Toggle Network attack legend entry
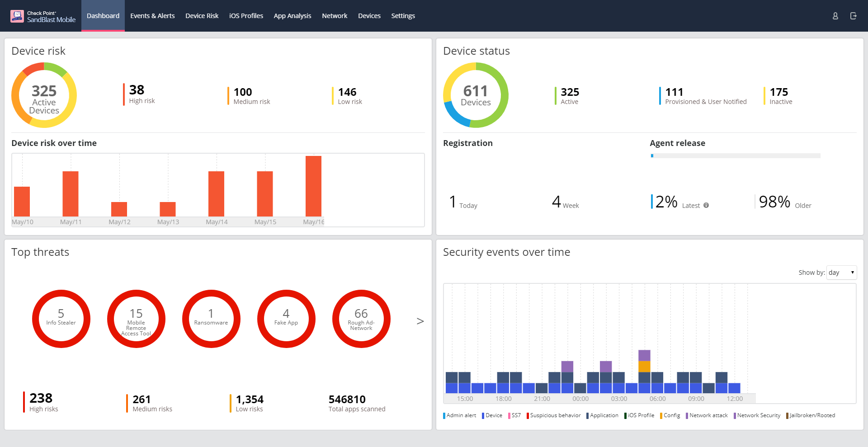 (x=708, y=415)
